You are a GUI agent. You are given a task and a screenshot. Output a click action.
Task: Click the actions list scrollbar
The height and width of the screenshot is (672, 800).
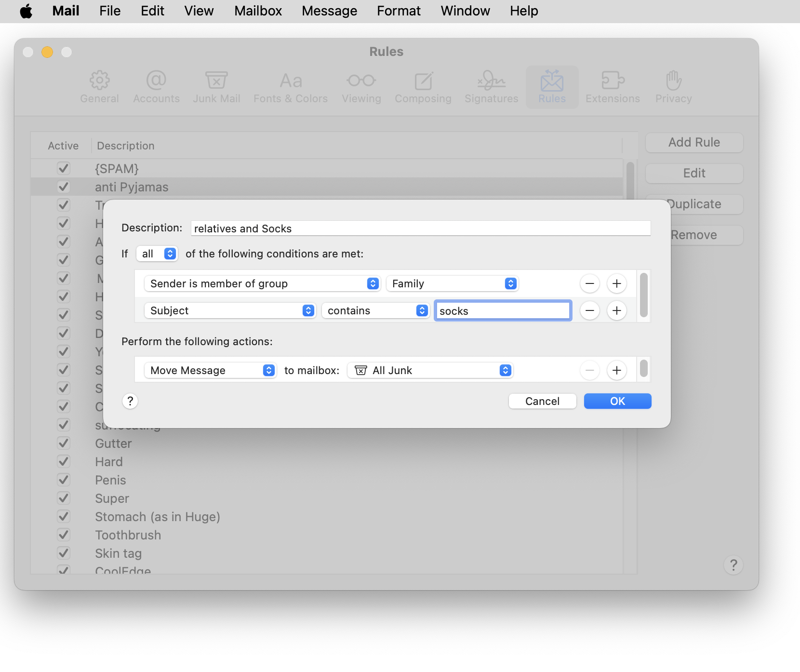[643, 369]
